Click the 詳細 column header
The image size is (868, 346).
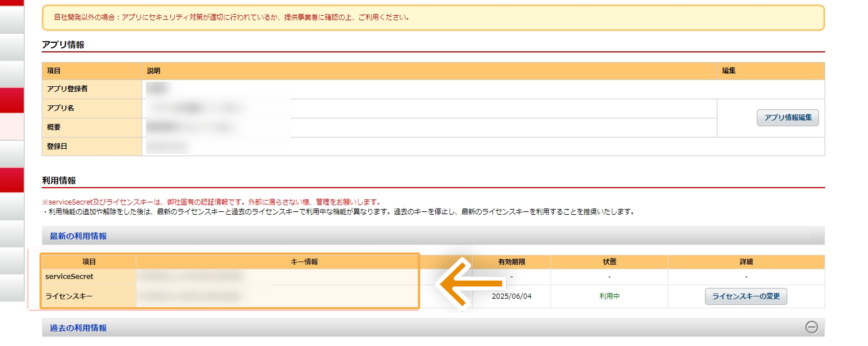[x=746, y=262]
